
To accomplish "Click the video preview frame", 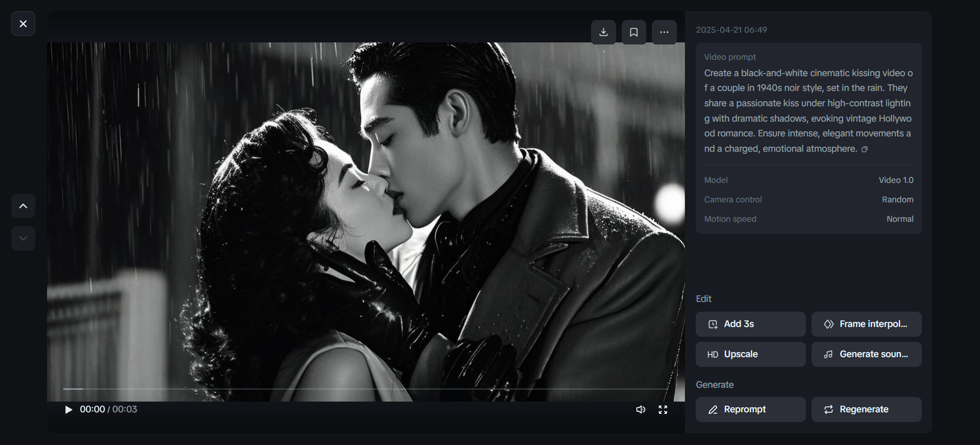I will click(x=365, y=222).
